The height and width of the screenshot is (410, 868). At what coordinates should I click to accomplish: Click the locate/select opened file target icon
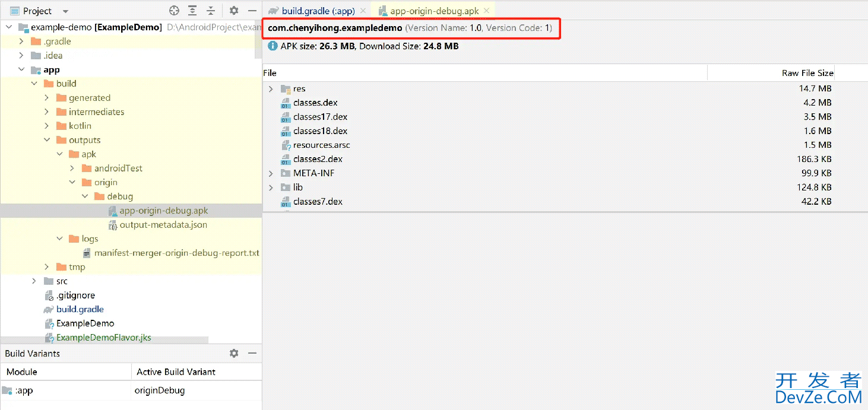click(x=174, y=11)
